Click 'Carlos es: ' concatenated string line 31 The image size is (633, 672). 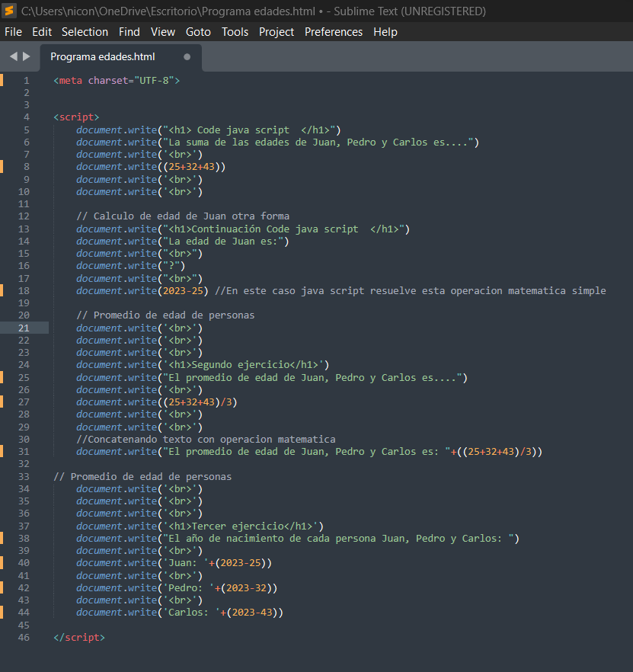tap(306, 452)
